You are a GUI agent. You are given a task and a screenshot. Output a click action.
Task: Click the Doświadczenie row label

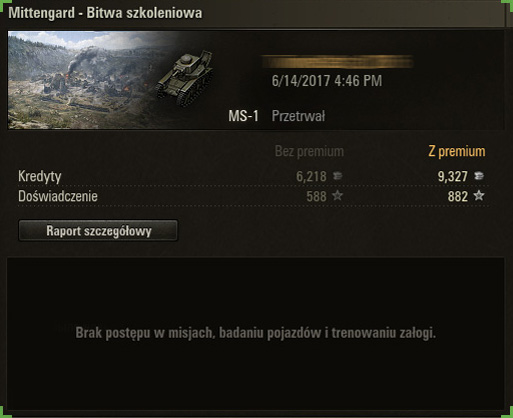pyautogui.click(x=58, y=196)
